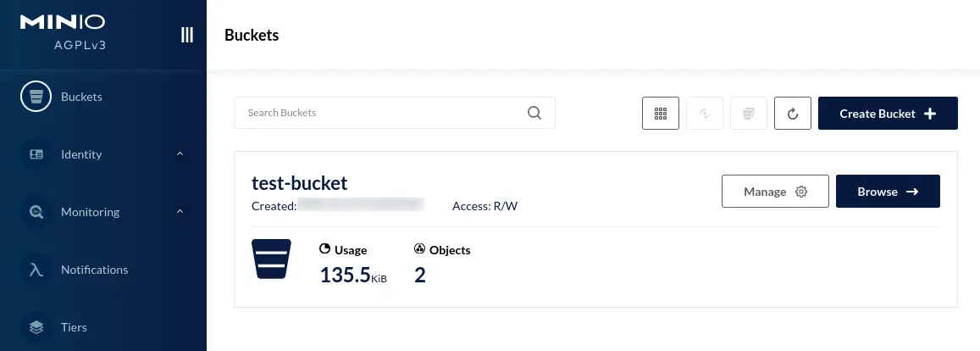Click the search magnifier icon
The height and width of the screenshot is (351, 980).
point(534,113)
